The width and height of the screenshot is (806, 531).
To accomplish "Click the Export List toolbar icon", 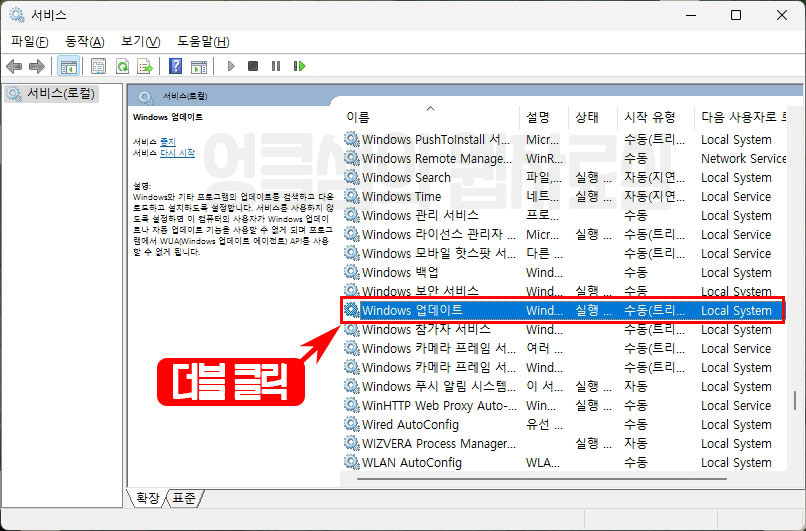I will tap(145, 66).
